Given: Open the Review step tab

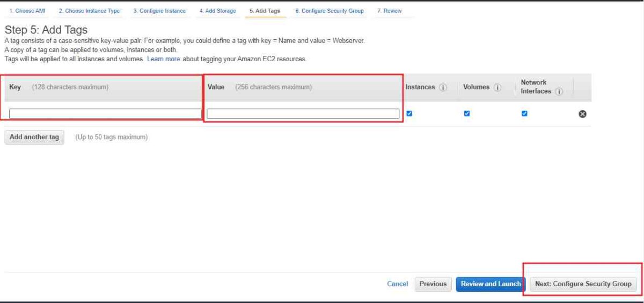Looking at the screenshot, I should point(389,11).
